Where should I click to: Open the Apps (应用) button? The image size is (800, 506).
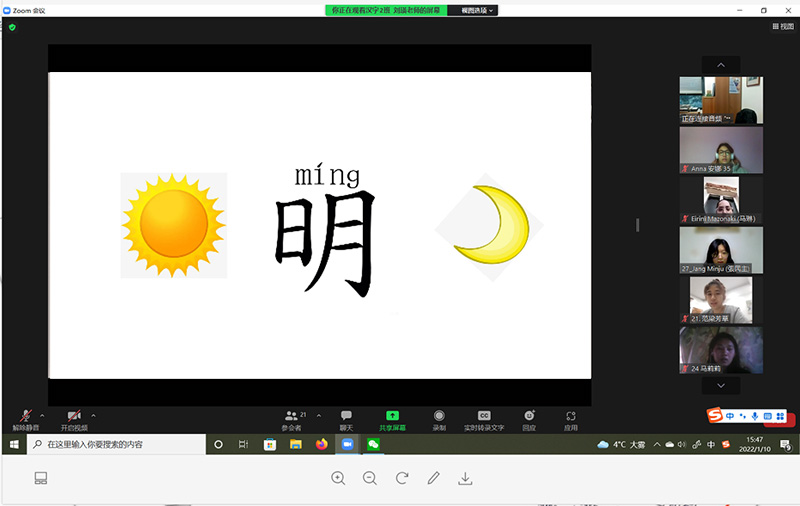click(x=571, y=418)
